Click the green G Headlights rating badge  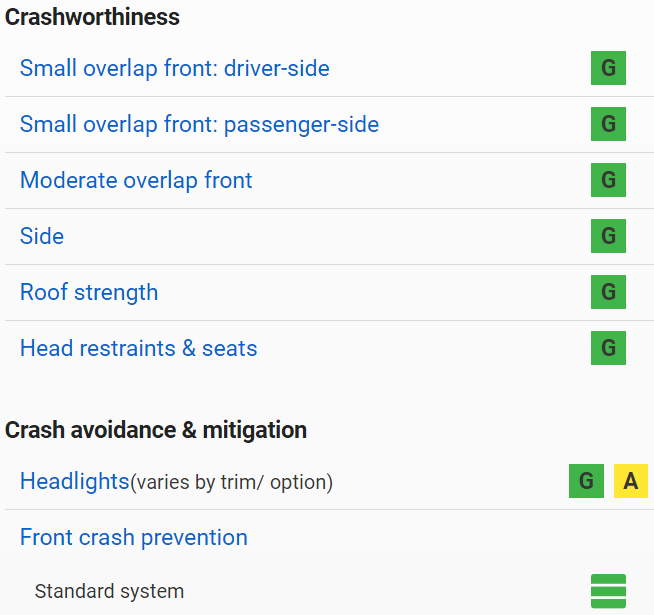(x=586, y=481)
